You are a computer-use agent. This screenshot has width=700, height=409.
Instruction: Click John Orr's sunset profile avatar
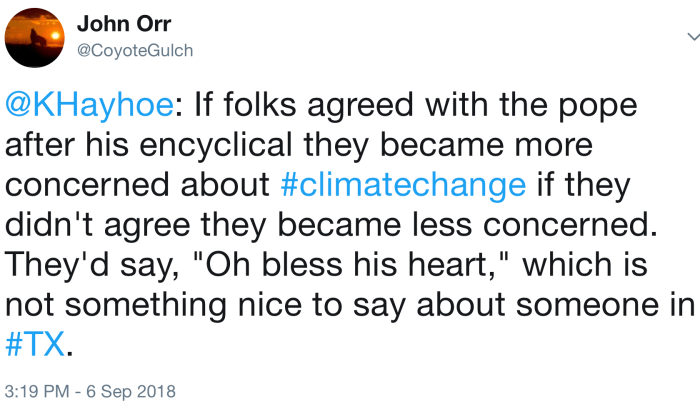coord(35,36)
